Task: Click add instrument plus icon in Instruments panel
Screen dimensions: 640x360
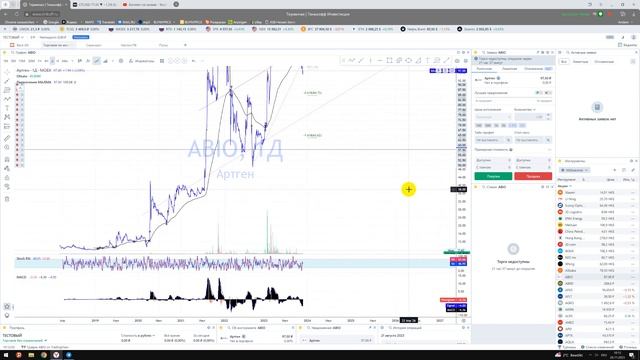Action: [615, 170]
